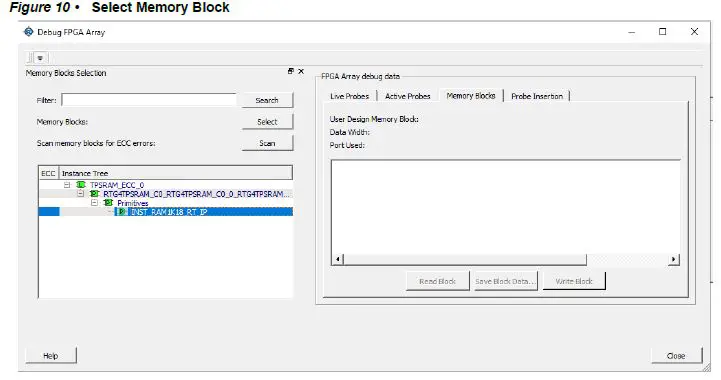
Task: Open Help for Debug FPGA Array
Action: (x=51, y=356)
